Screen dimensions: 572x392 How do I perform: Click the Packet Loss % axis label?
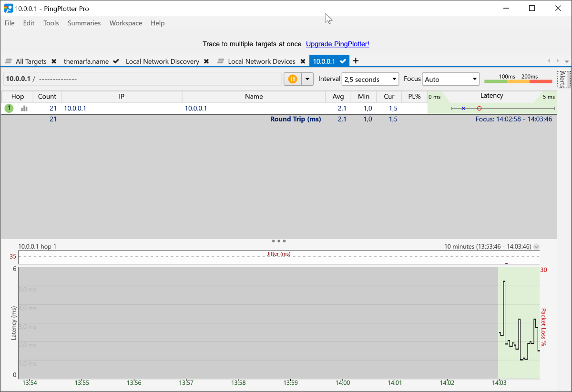tap(543, 327)
